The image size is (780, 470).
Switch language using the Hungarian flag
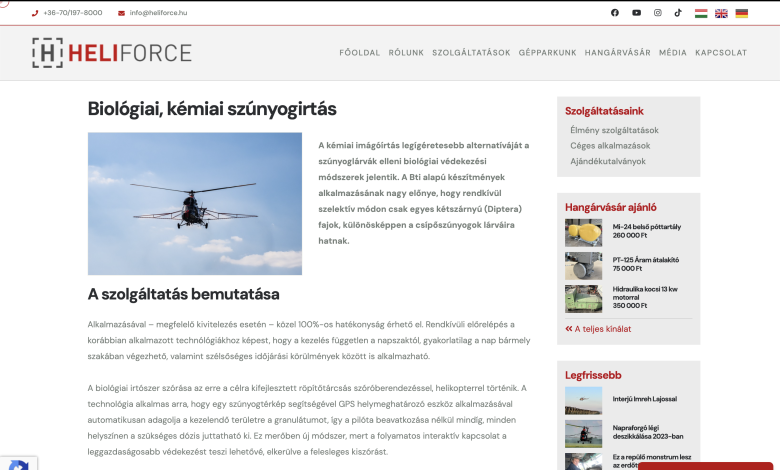tap(701, 13)
